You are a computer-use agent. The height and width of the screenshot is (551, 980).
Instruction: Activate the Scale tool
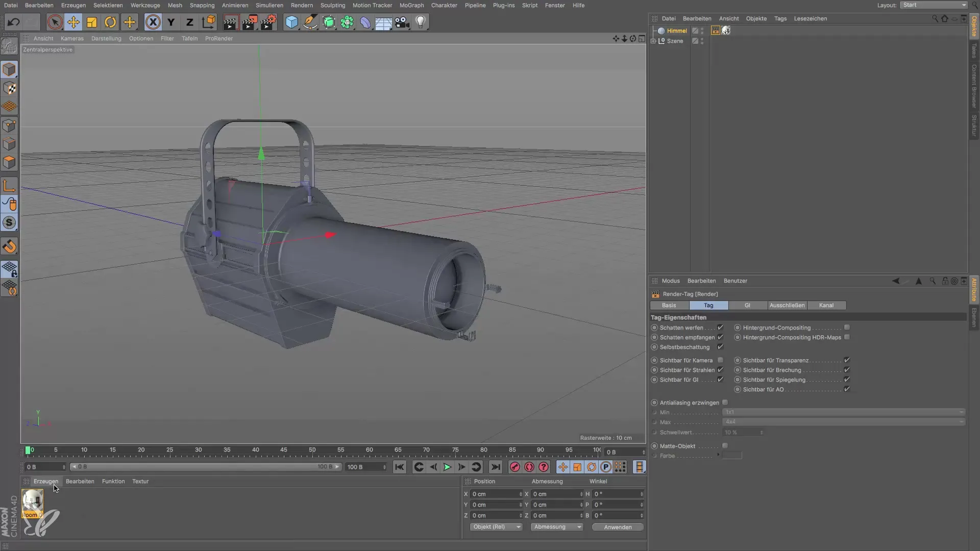[x=92, y=22]
